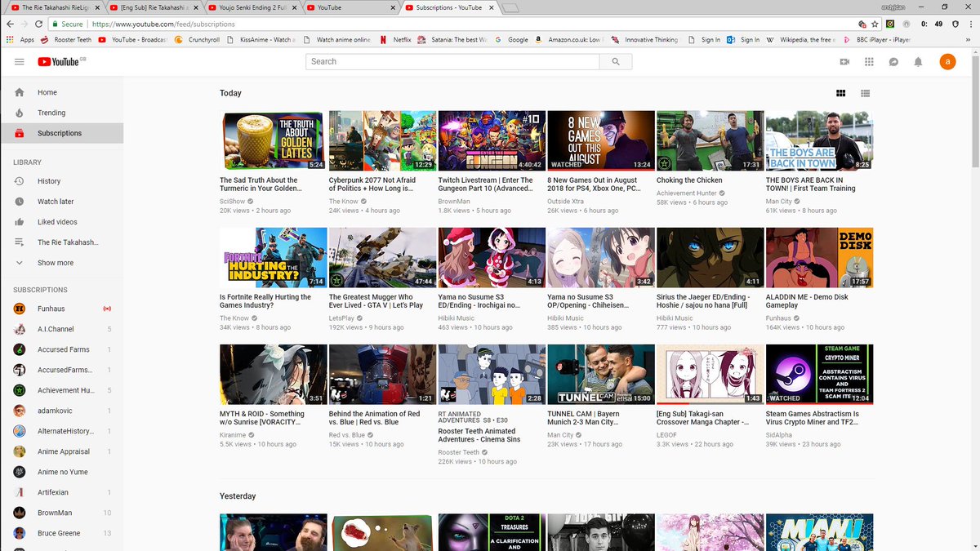Go to Home in sidebar
The image size is (980, 551).
(x=61, y=92)
